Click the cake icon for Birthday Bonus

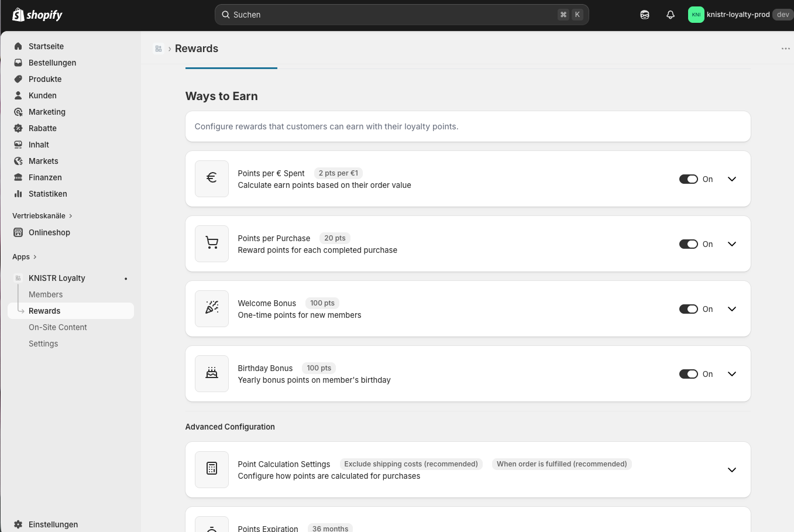point(212,373)
